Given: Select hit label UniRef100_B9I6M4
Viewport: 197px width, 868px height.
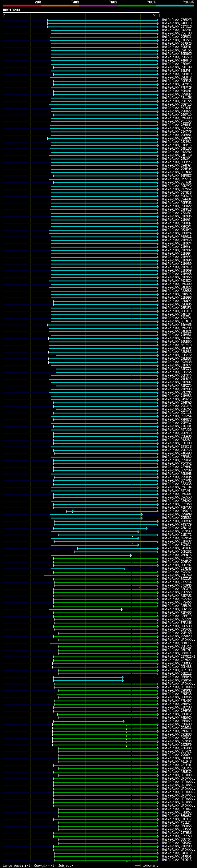Looking at the screenshot, I should (x=177, y=108).
